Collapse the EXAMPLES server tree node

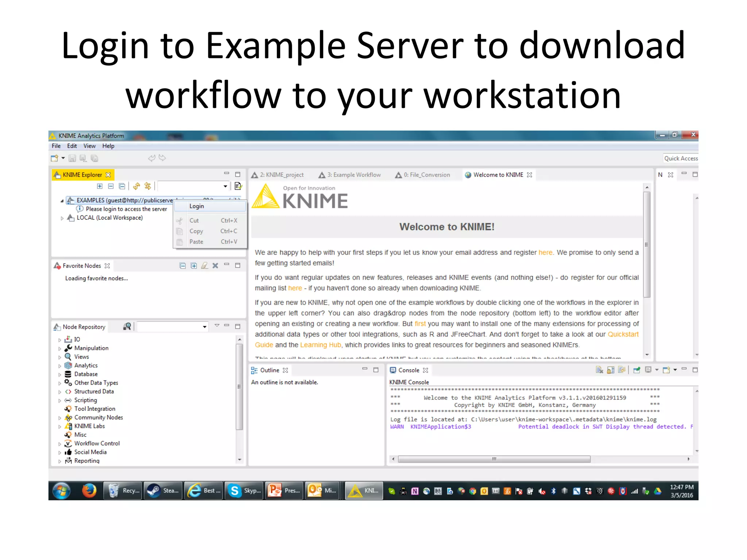62,201
